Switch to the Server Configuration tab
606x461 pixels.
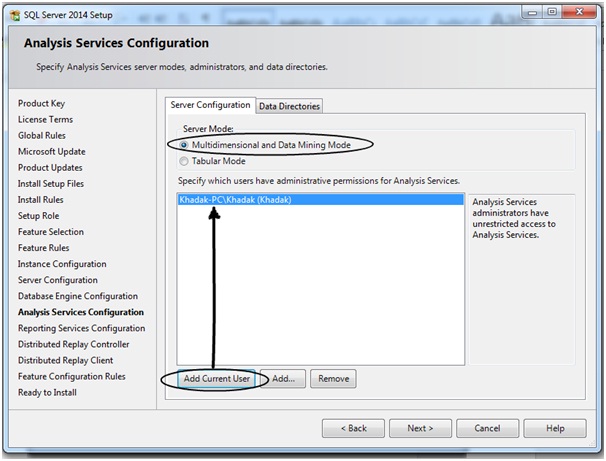pos(210,105)
